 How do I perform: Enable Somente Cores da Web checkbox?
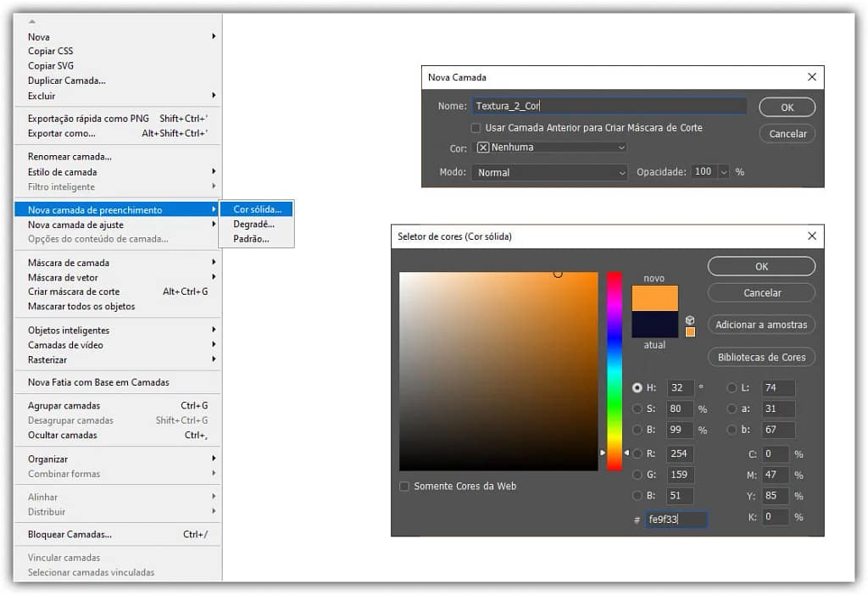(404, 486)
